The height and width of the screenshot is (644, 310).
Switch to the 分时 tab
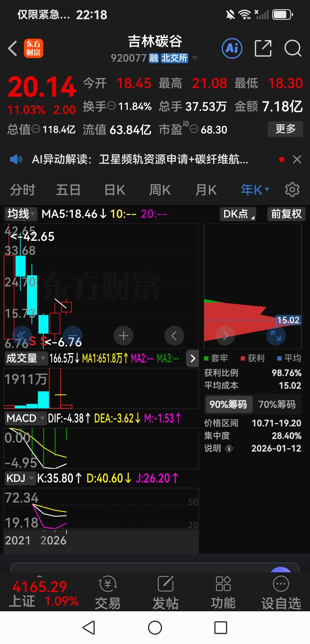[22, 190]
